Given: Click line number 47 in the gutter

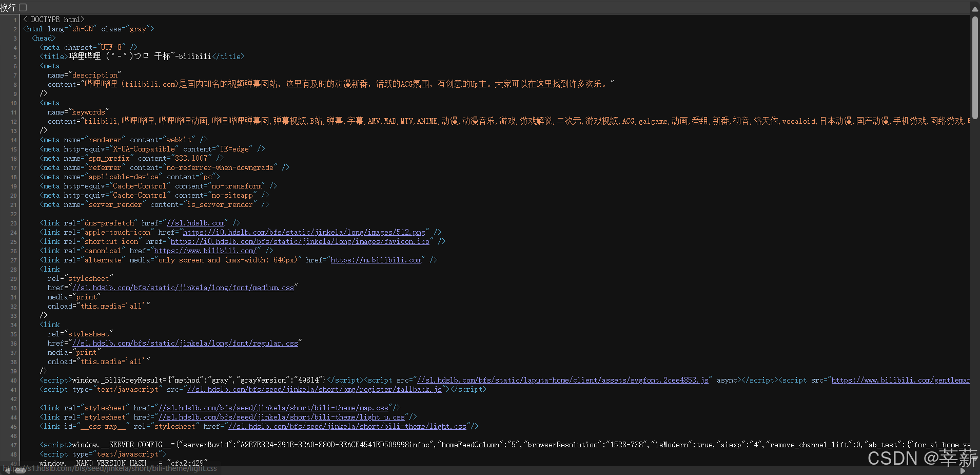Looking at the screenshot, I should [13, 445].
